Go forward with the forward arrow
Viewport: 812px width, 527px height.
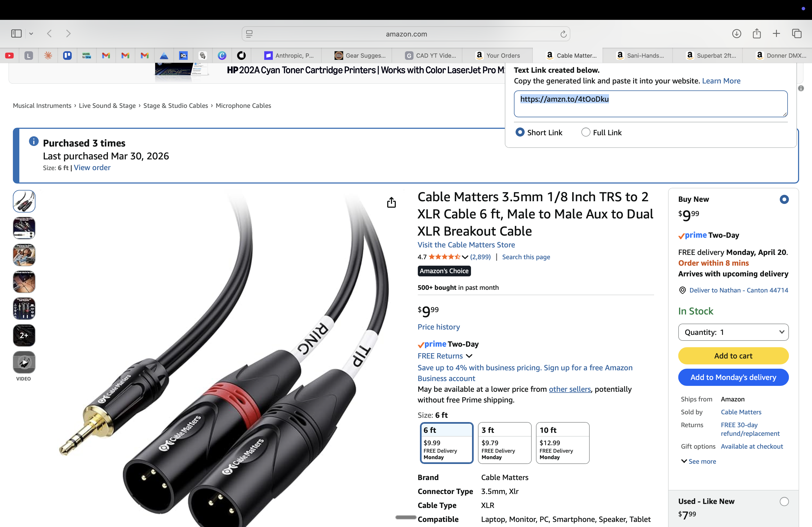pos(68,33)
